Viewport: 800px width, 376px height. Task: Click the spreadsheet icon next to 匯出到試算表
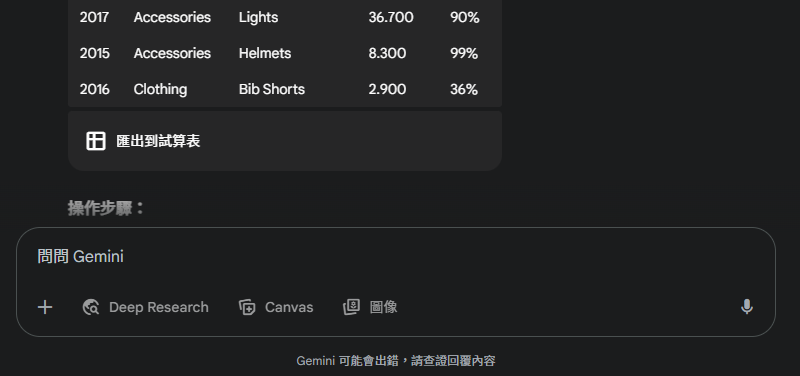point(96,141)
